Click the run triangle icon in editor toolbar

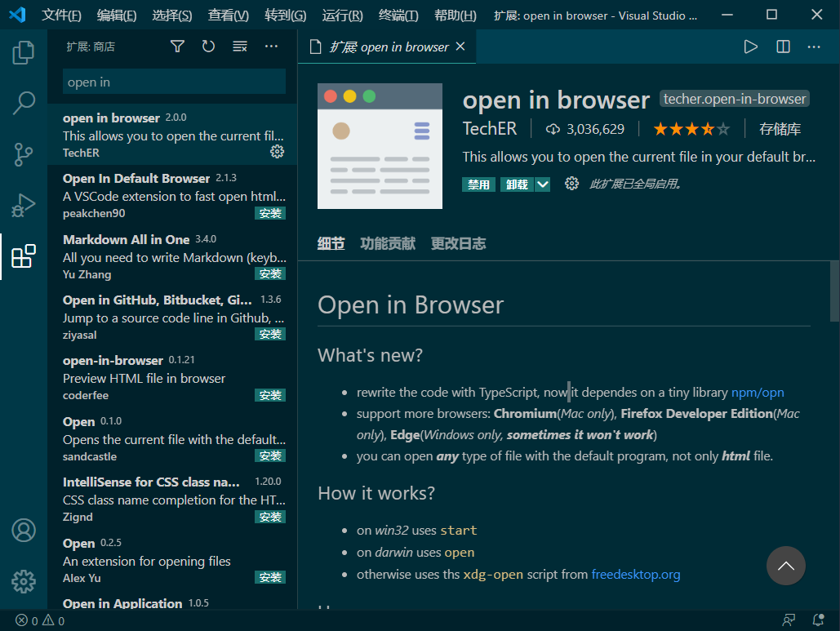pyautogui.click(x=750, y=47)
